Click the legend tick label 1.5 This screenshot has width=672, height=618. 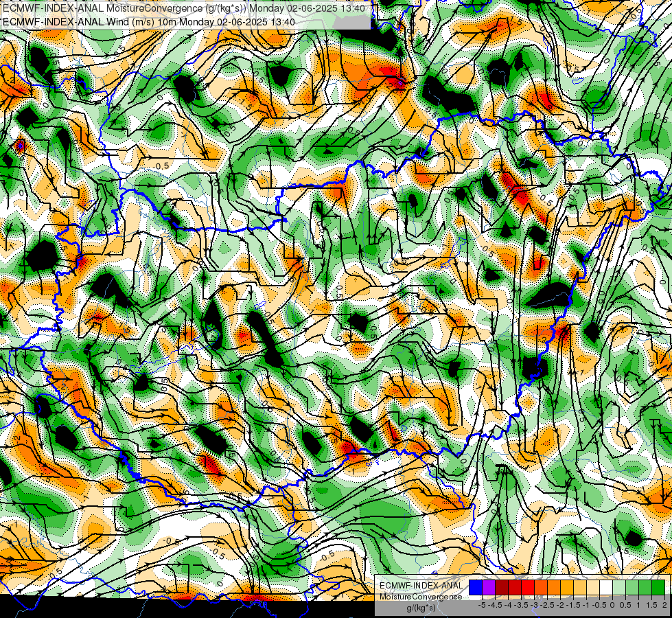[x=652, y=605]
